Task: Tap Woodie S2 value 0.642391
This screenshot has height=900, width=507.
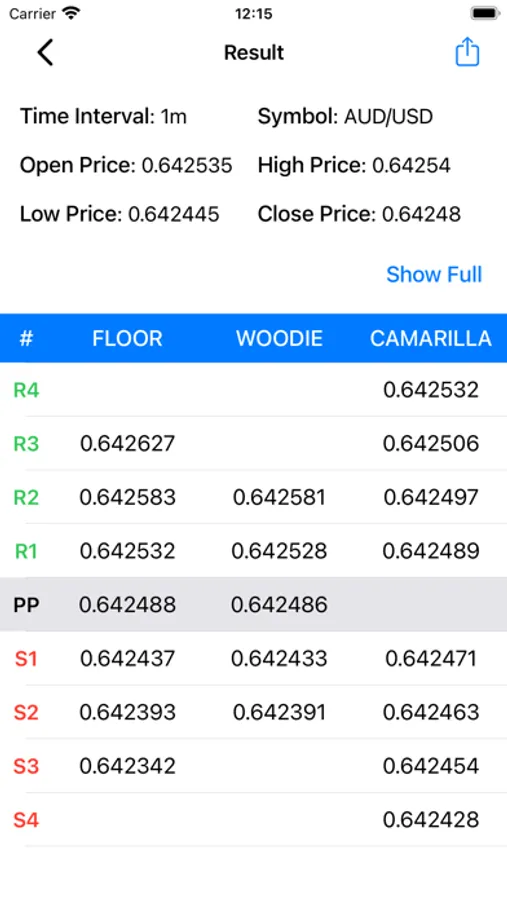Action: click(279, 712)
